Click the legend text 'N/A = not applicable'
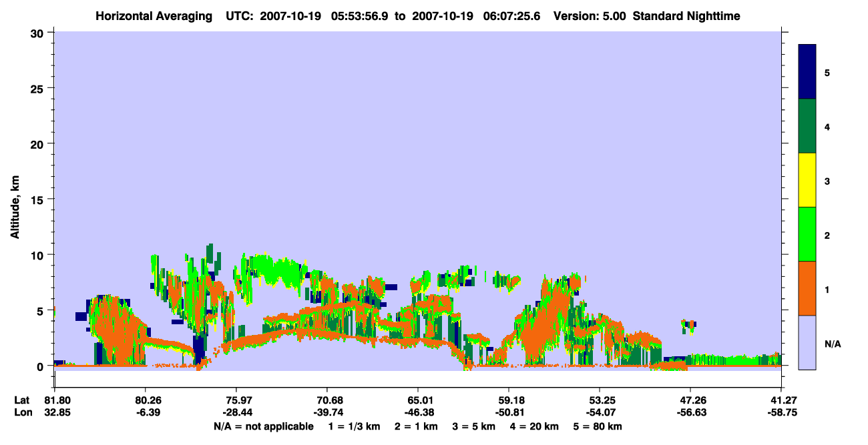The height and width of the screenshot is (445, 868). coord(263,426)
